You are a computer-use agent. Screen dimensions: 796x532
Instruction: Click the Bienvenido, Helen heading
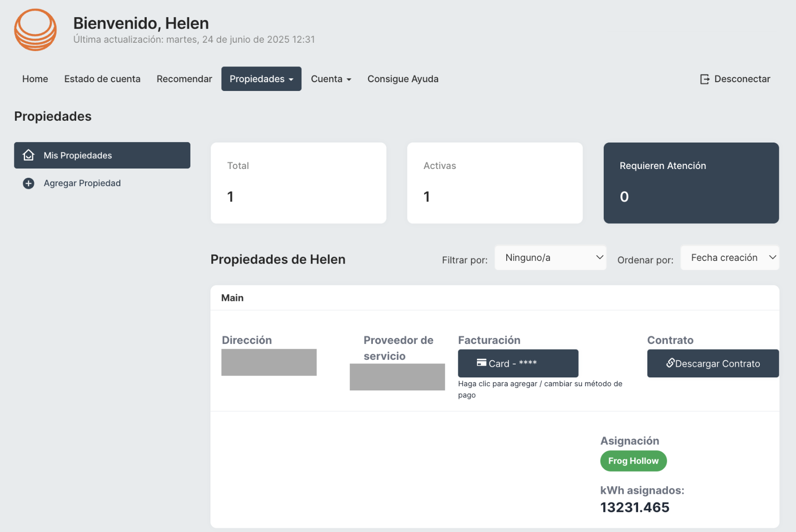141,23
